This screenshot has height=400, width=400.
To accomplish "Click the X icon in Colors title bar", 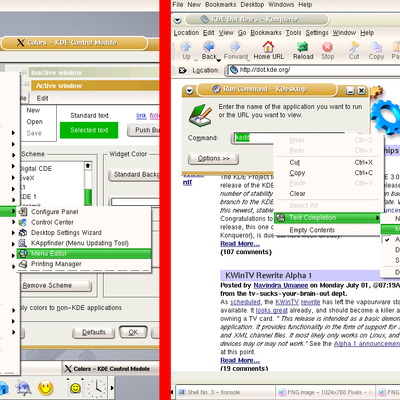I will click(x=21, y=43).
